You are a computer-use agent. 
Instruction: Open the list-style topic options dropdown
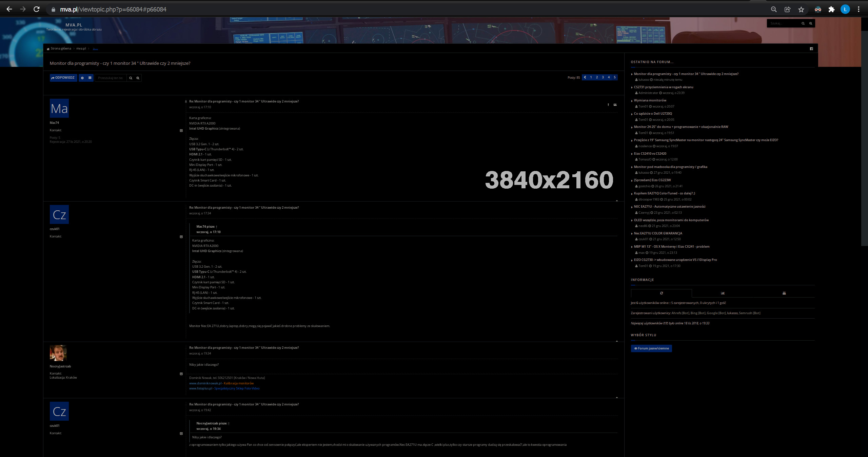click(x=90, y=78)
